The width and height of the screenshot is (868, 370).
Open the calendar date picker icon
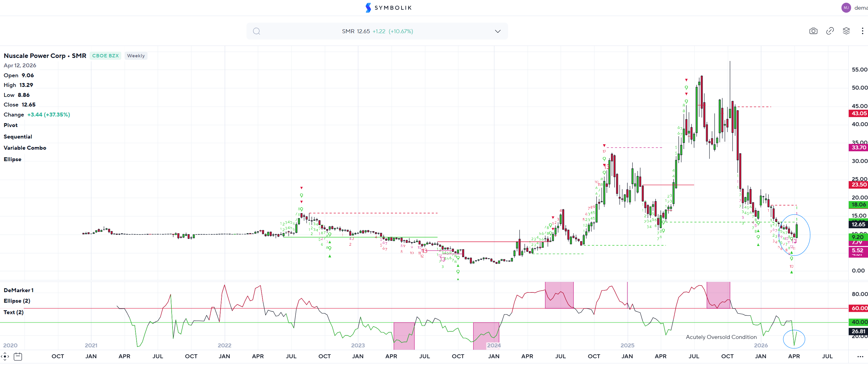tap(18, 356)
